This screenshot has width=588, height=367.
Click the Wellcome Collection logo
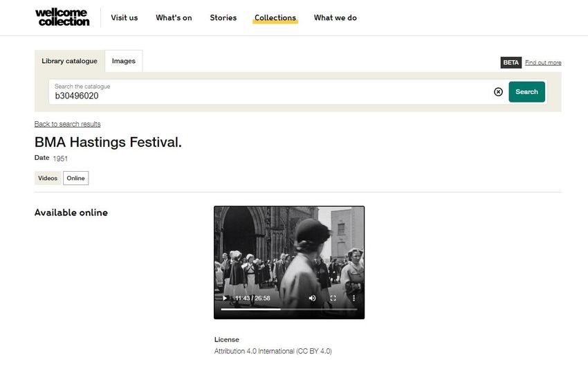(63, 17)
